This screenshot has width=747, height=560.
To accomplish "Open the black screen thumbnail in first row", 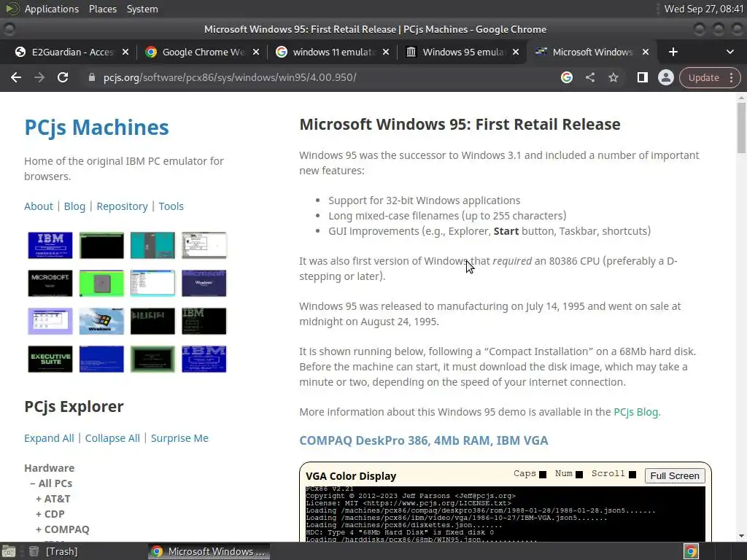I will click(101, 245).
